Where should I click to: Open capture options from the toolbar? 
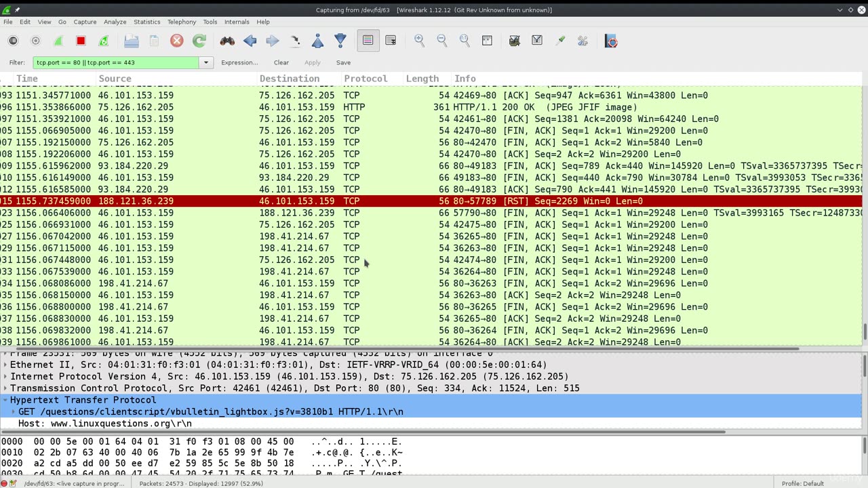[x=36, y=41]
